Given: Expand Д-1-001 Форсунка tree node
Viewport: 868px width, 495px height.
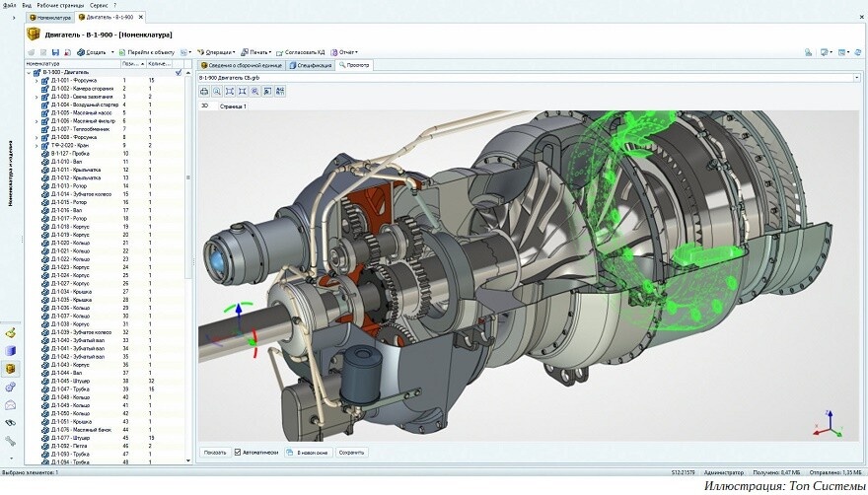Looking at the screenshot, I should [x=36, y=81].
